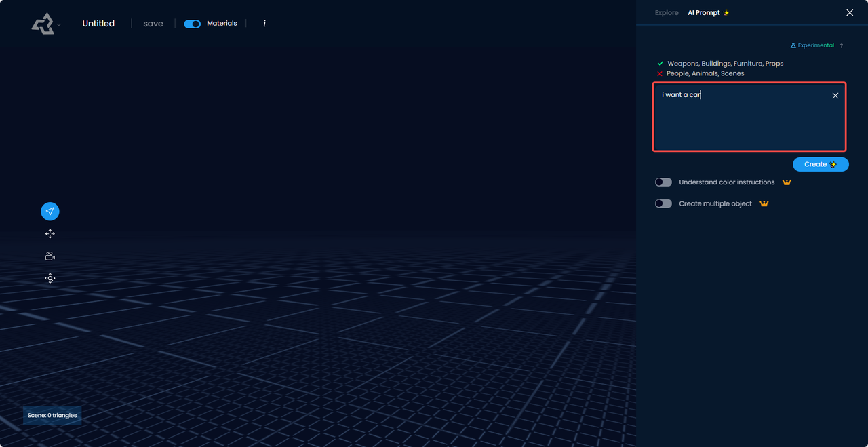Click the question mark help icon
Screen dimensions: 868x447
[842, 46]
